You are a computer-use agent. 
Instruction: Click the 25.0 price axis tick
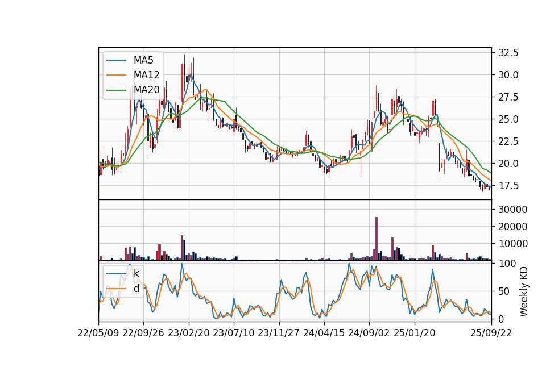tap(508, 119)
